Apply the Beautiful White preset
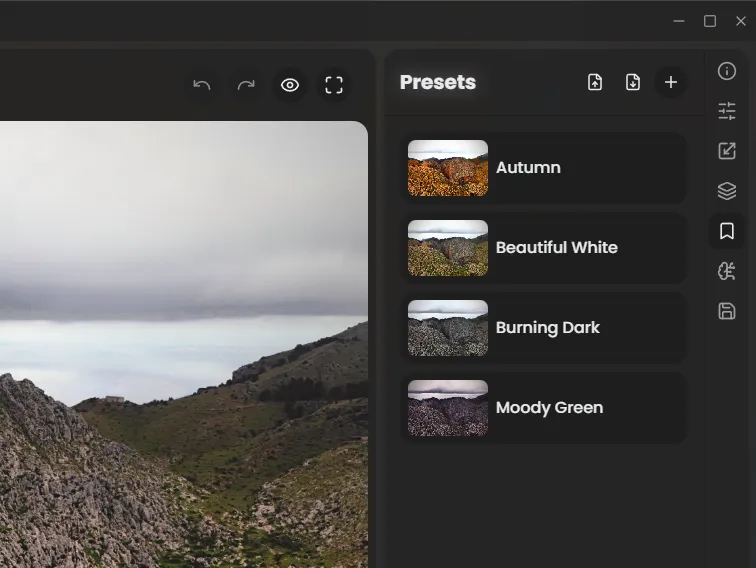Image resolution: width=756 pixels, height=568 pixels. click(543, 248)
